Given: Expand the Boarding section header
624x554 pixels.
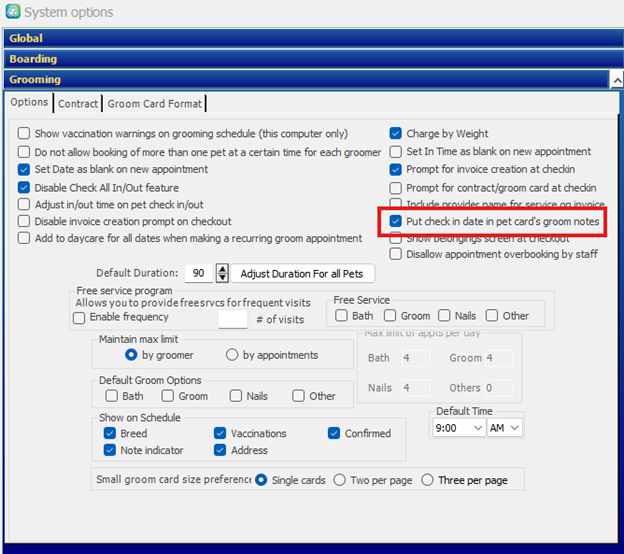Looking at the screenshot, I should (x=313, y=59).
